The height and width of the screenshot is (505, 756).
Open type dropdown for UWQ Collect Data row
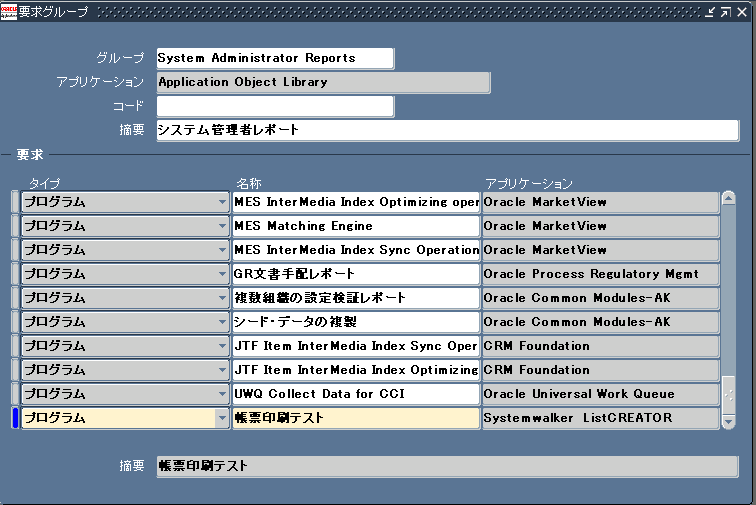point(222,394)
